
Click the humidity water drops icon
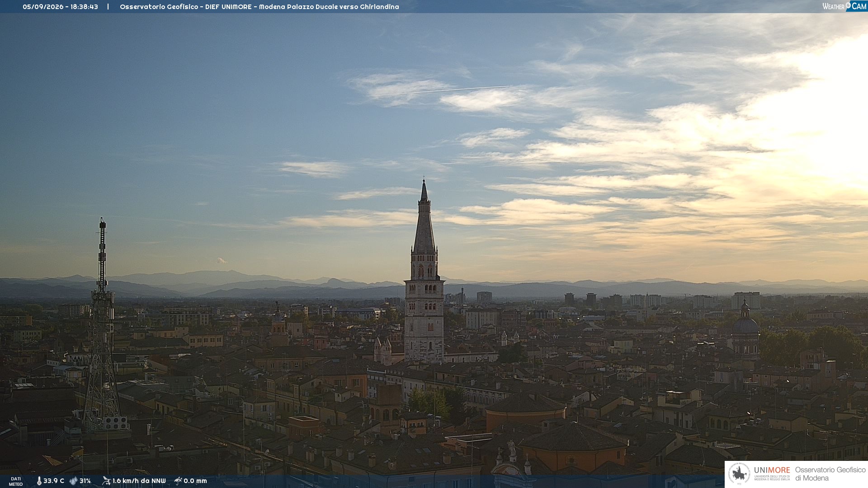click(x=73, y=481)
